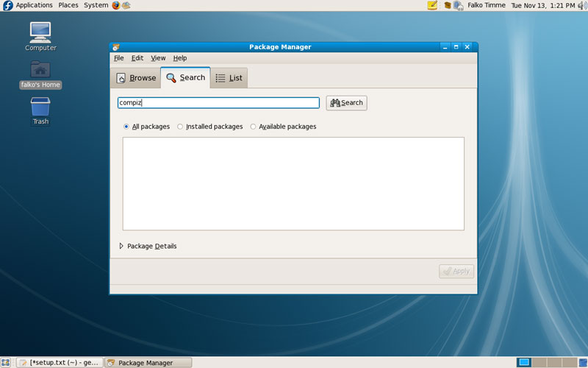Switch to the third workspace
This screenshot has height=368, width=588.
click(x=554, y=362)
